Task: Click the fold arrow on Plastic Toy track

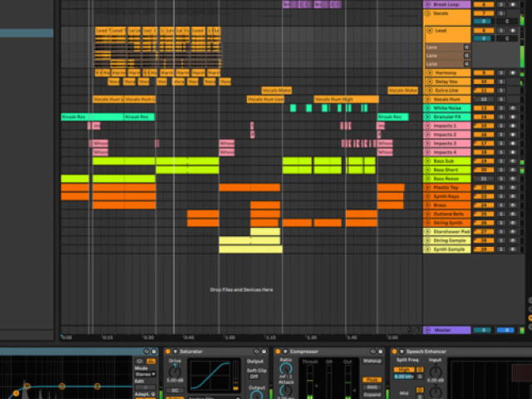Action: tap(427, 188)
